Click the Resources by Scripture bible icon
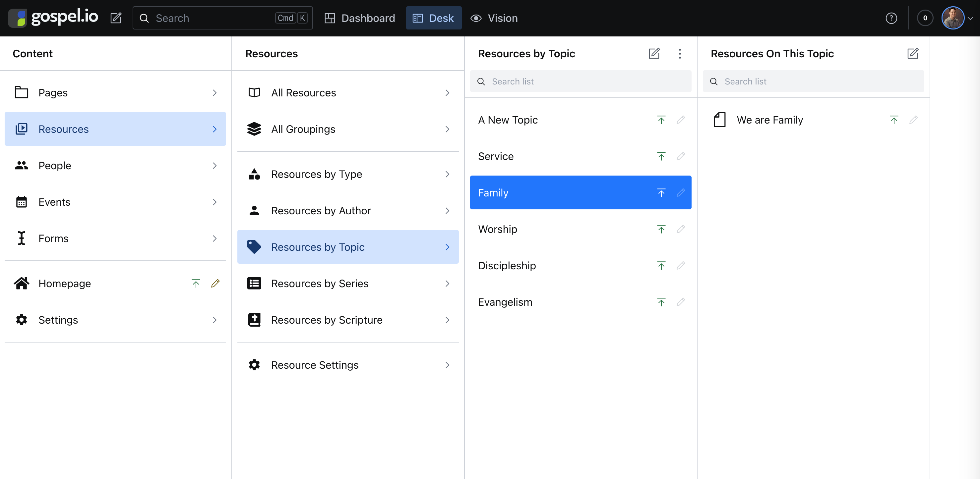 254,320
